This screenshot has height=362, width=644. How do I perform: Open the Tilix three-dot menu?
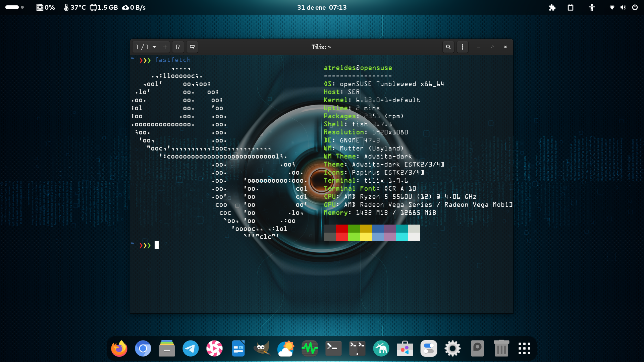coord(463,47)
